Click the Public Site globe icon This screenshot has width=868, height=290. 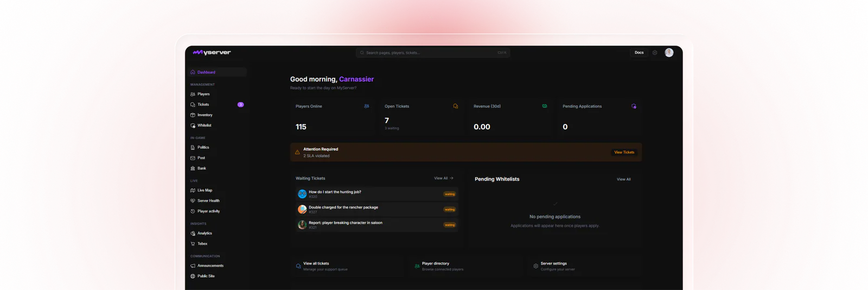coord(193,276)
